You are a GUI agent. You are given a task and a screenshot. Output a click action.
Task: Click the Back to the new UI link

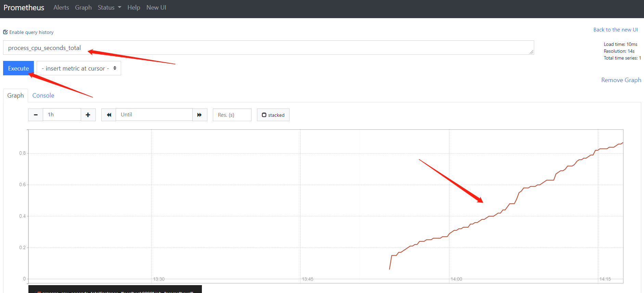click(616, 30)
